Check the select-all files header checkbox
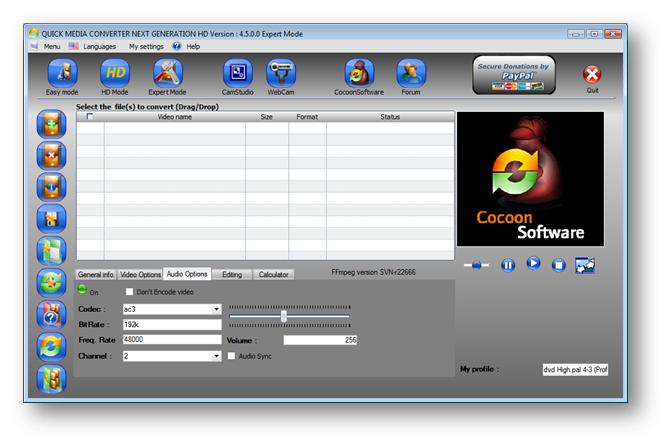The height and width of the screenshot is (446, 672). 90,117
